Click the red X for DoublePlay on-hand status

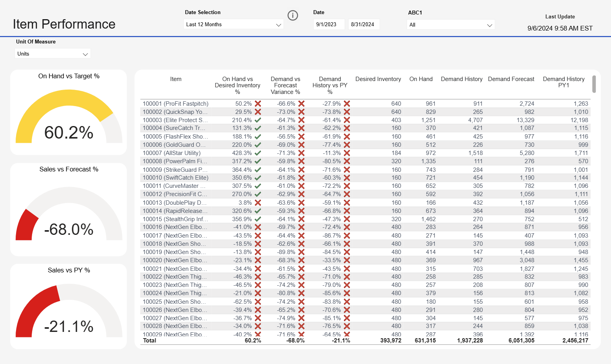257,202
